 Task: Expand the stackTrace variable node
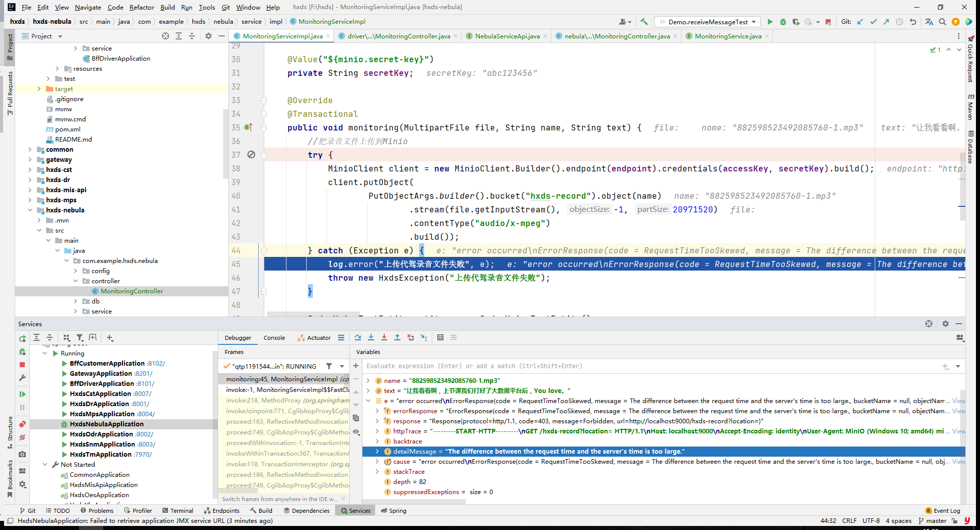click(377, 472)
